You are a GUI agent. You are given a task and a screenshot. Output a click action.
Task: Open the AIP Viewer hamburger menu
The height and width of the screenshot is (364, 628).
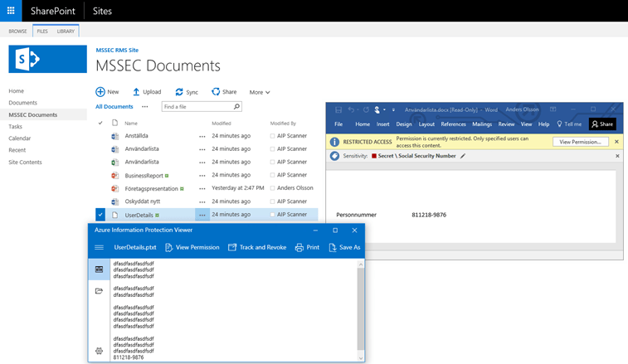(99, 247)
